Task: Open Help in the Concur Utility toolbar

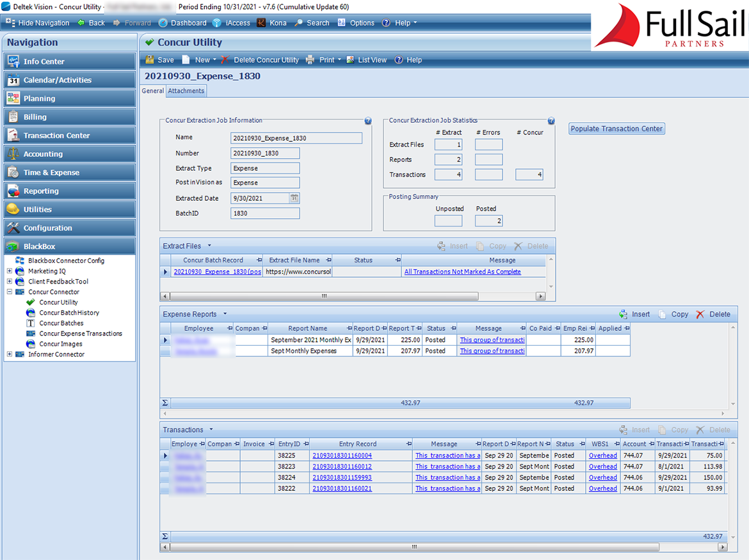Action: pos(408,60)
